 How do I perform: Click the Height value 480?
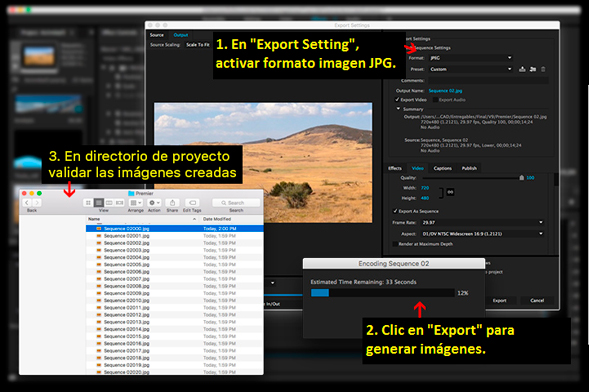[x=425, y=198]
